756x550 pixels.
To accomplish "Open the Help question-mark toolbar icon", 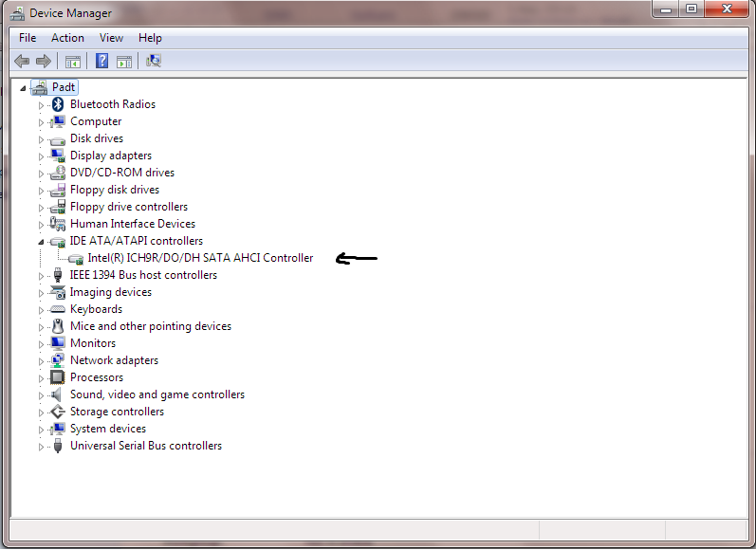I will (x=101, y=61).
